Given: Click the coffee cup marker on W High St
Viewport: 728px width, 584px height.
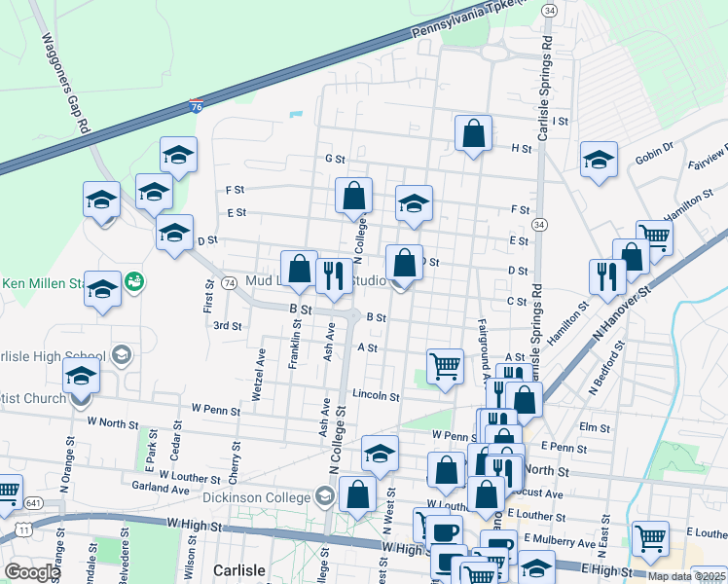Looking at the screenshot, I should point(446,532).
